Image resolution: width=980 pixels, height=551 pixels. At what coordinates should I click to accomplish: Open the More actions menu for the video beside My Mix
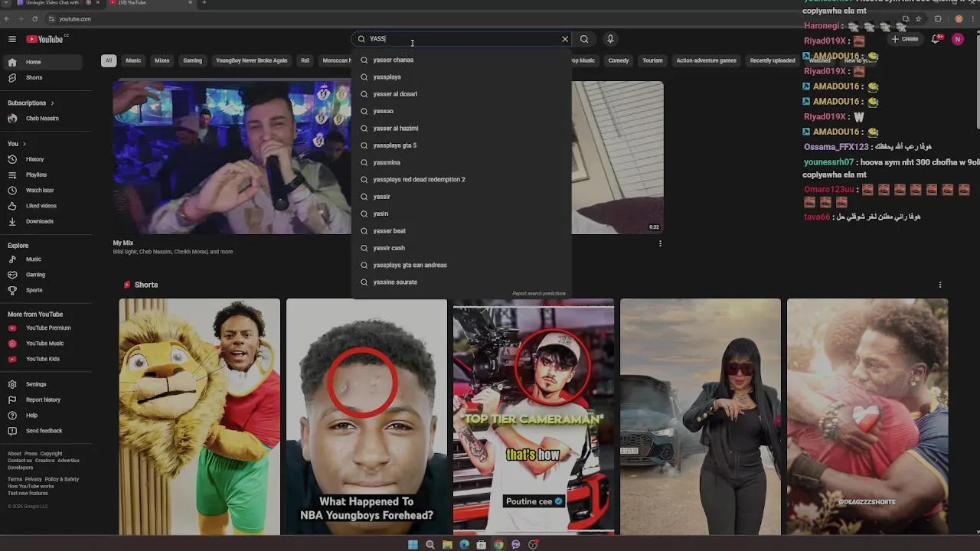click(660, 244)
